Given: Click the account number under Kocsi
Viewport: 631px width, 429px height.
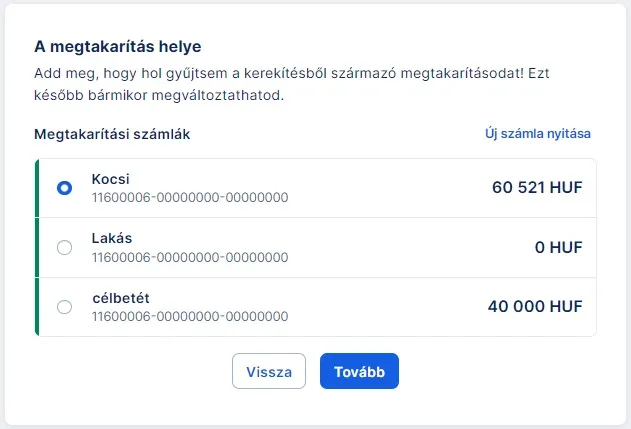Looking at the screenshot, I should (190, 198).
